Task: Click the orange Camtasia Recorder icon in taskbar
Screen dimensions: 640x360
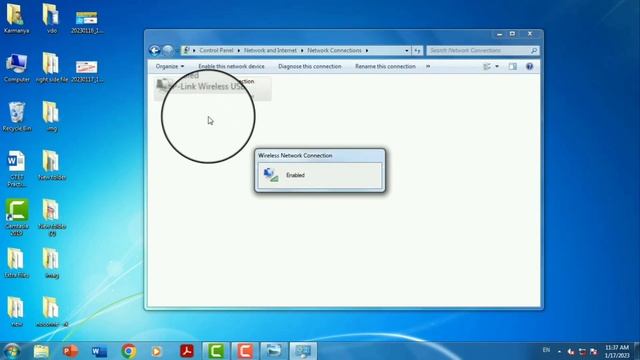Action: click(245, 351)
